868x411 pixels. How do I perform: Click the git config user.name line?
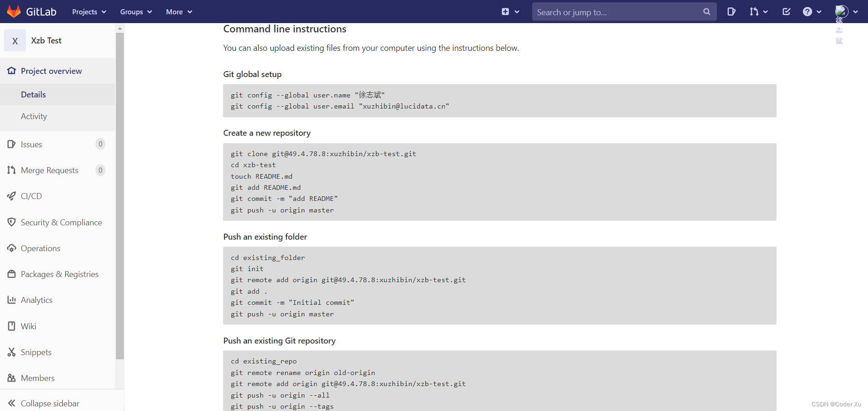point(308,95)
